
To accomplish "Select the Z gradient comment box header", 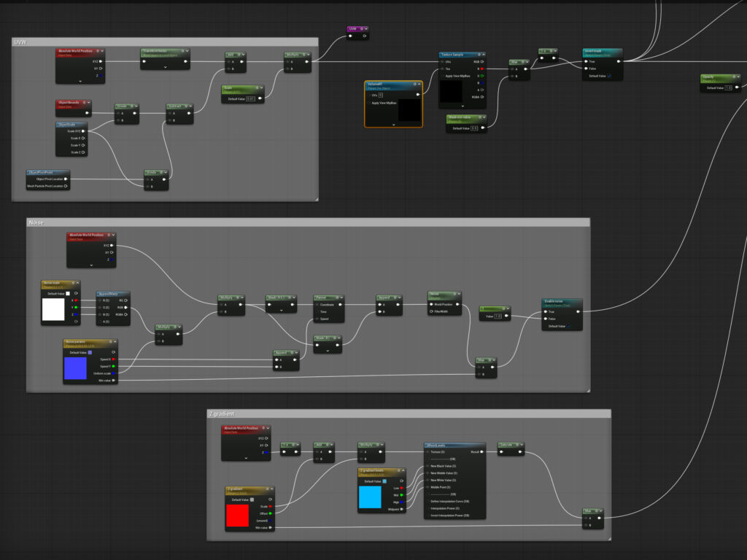I will tap(222, 414).
